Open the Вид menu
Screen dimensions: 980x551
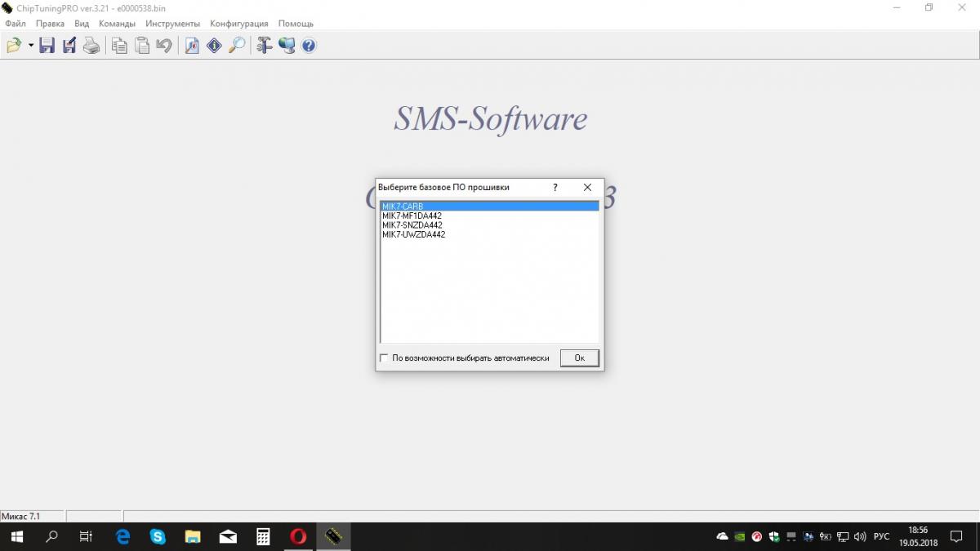point(82,24)
